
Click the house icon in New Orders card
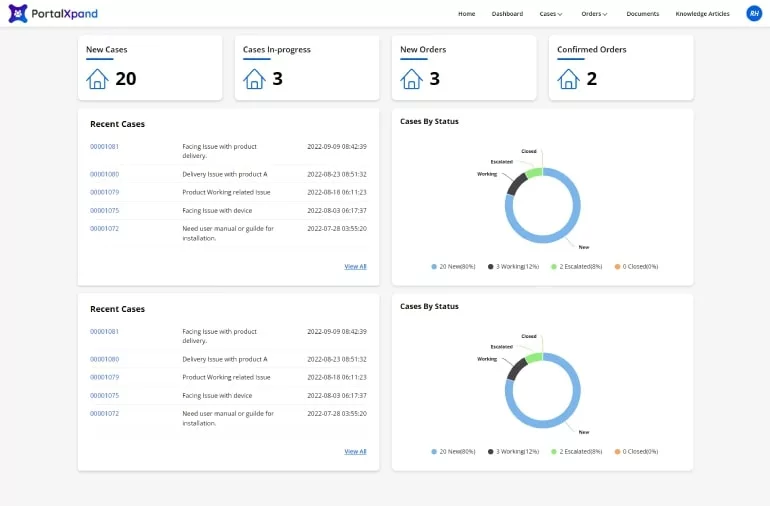pos(412,79)
